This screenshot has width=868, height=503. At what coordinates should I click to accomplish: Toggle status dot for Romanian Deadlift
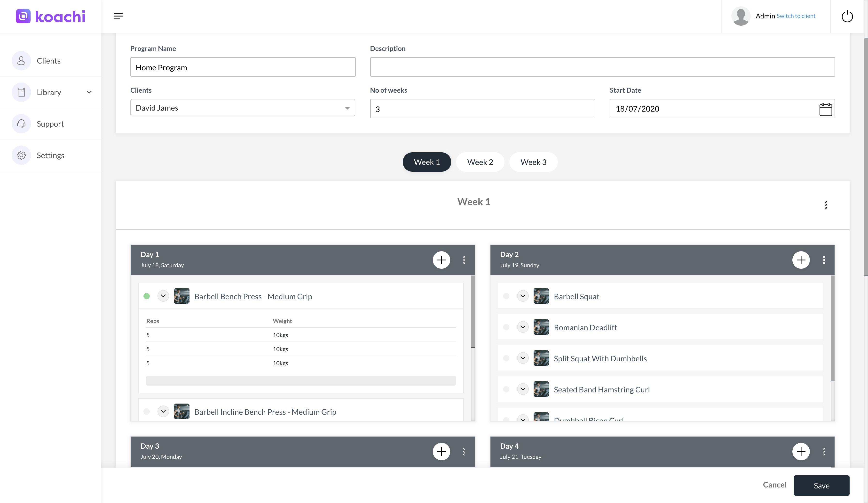[x=506, y=327]
